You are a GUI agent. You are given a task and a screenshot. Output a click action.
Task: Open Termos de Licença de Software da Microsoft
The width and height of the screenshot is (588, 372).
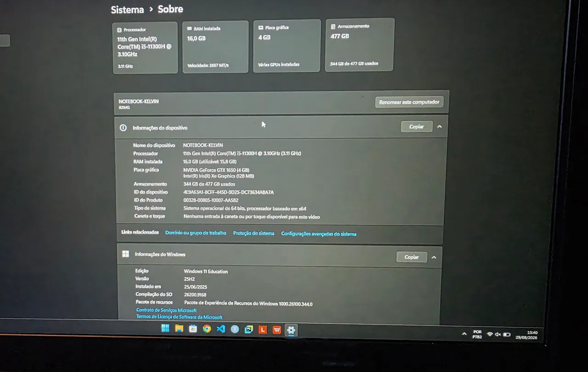click(x=179, y=317)
